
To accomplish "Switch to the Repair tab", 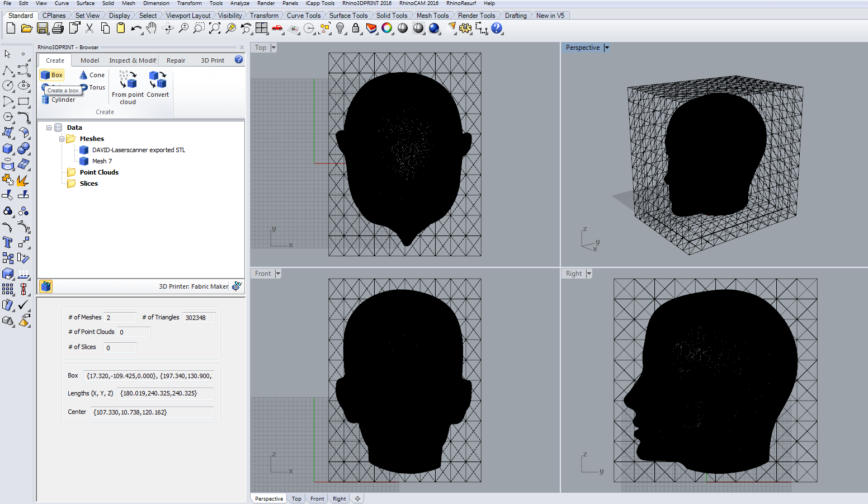I will tap(176, 60).
